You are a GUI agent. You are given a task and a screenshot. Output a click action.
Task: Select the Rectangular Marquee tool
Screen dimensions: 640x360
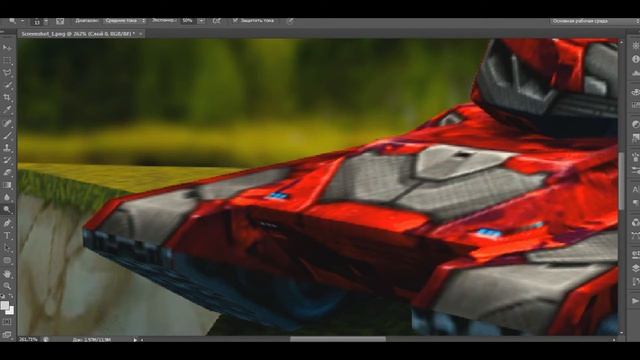click(x=7, y=60)
